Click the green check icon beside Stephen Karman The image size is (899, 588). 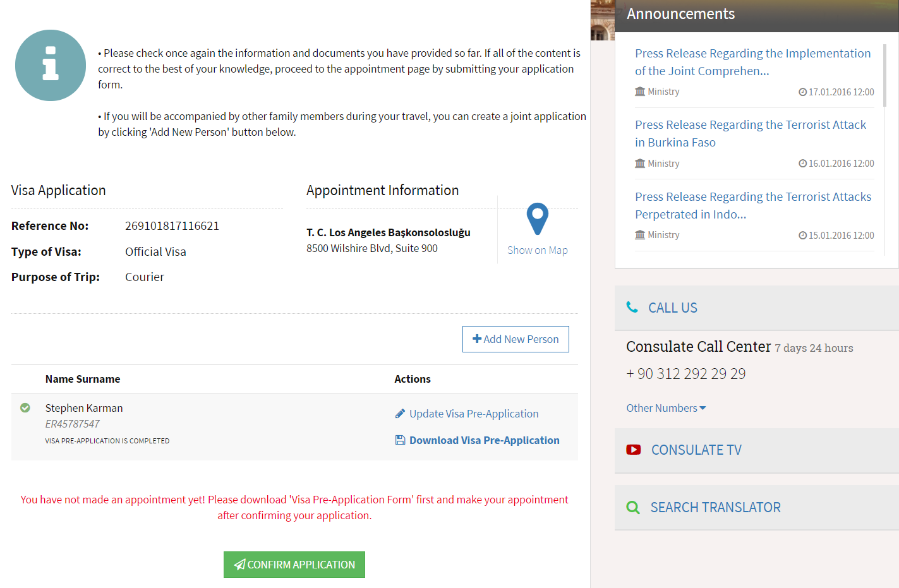25,408
